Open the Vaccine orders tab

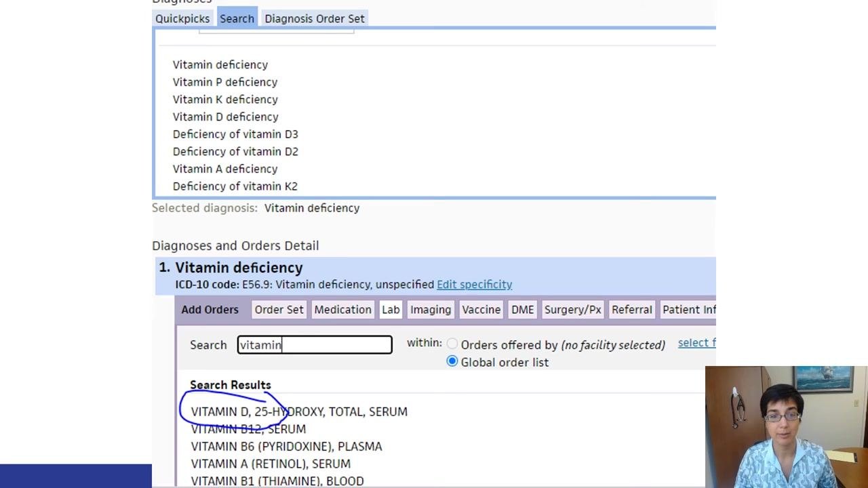click(481, 310)
